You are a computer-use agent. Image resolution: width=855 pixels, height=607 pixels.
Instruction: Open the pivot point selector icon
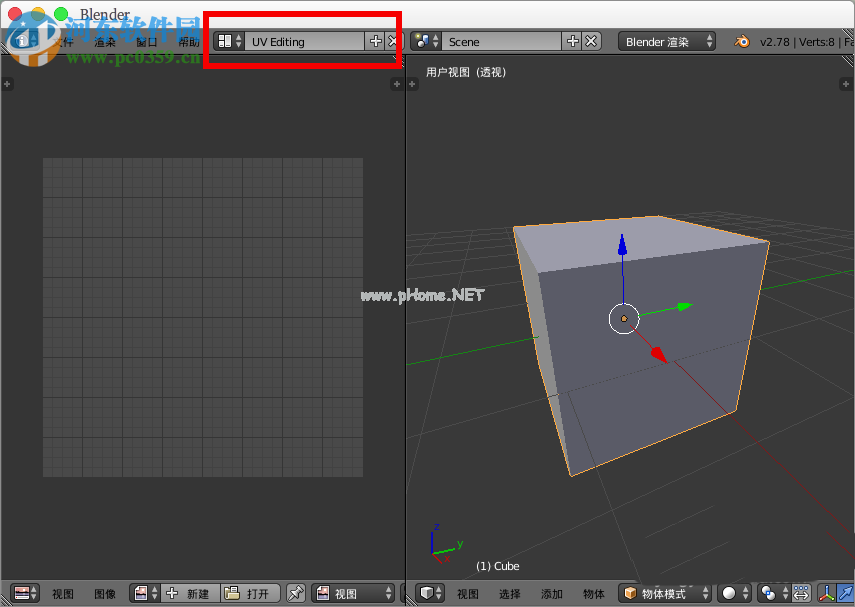772,594
